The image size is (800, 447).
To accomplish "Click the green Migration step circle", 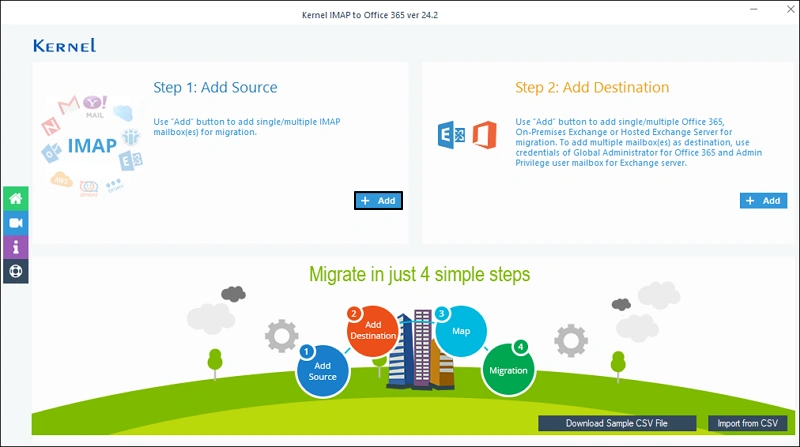I will coord(508,369).
